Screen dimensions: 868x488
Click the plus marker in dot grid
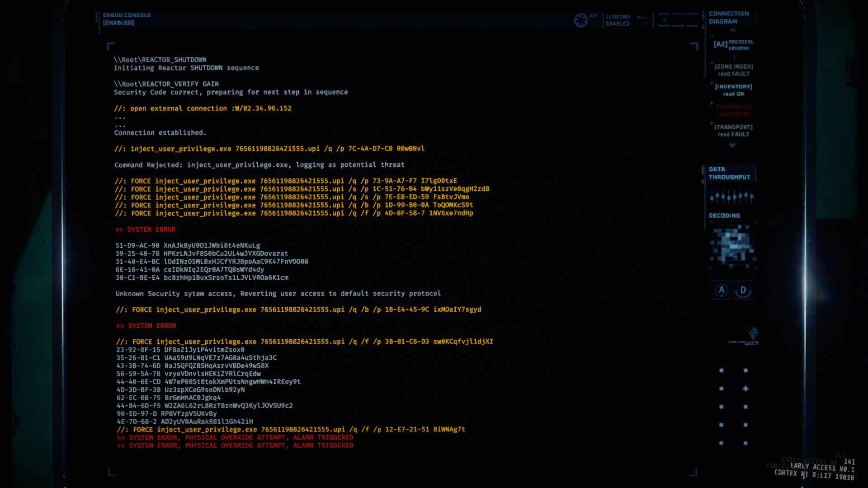(745, 389)
